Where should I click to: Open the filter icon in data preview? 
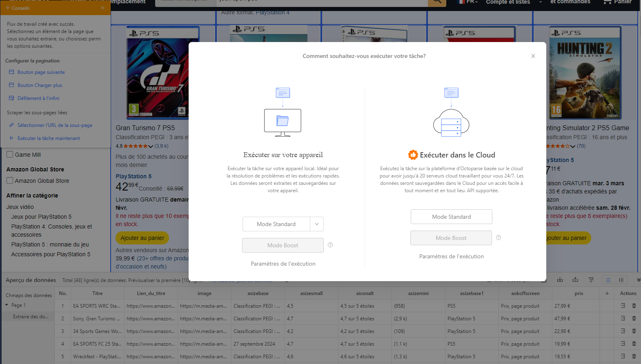591,280
